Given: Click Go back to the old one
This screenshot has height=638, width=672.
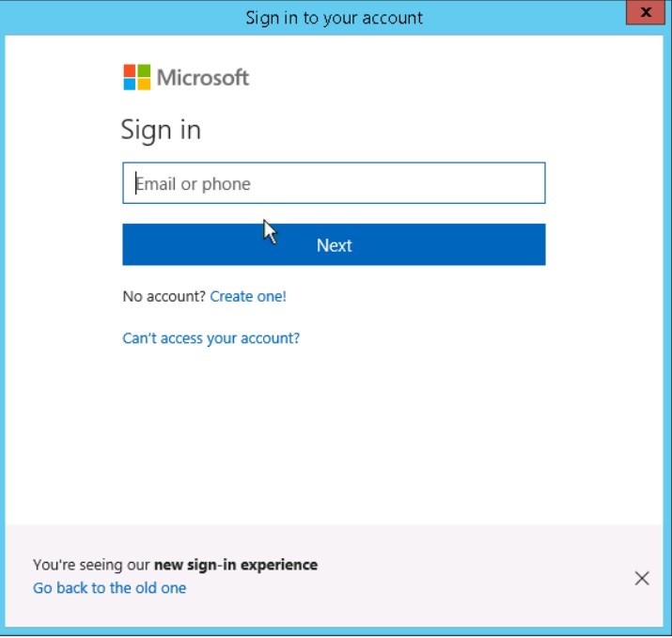Looking at the screenshot, I should pyautogui.click(x=110, y=588).
